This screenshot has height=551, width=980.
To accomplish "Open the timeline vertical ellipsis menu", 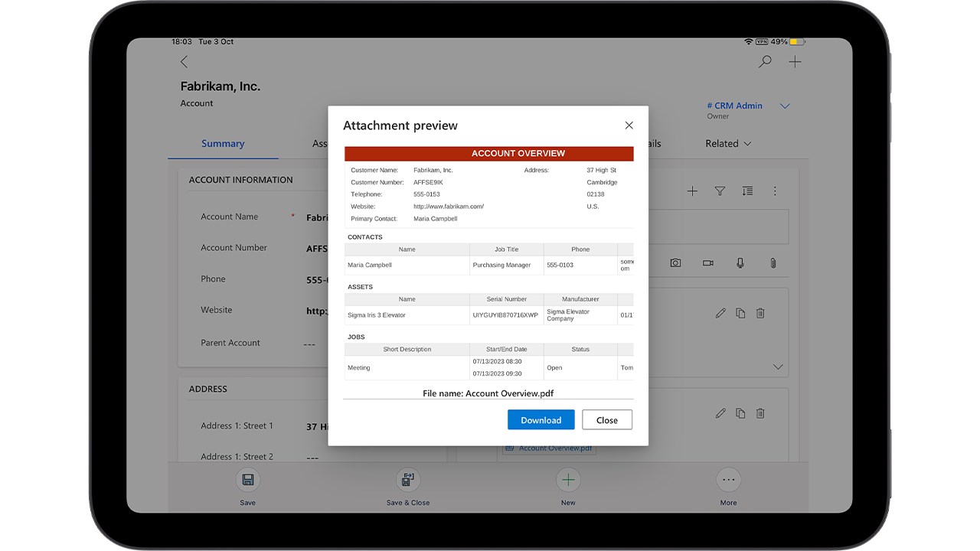I will click(775, 191).
